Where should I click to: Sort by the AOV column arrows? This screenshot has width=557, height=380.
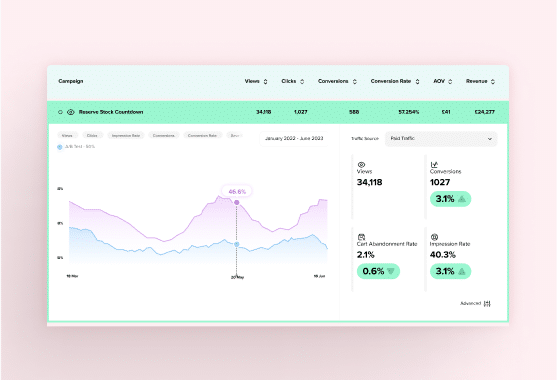(x=450, y=82)
